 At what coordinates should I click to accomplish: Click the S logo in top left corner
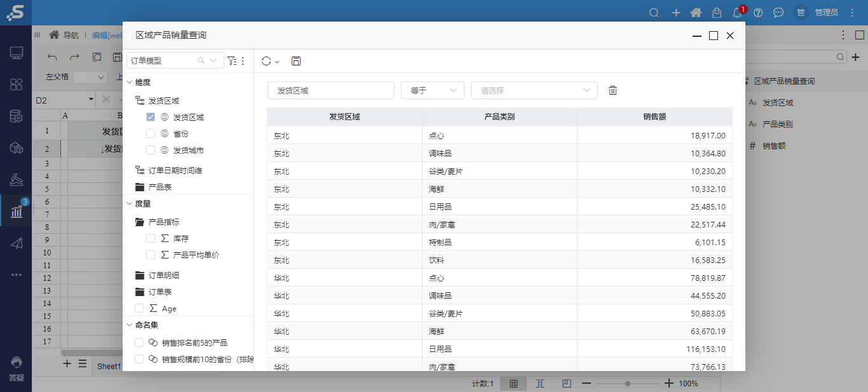15,13
